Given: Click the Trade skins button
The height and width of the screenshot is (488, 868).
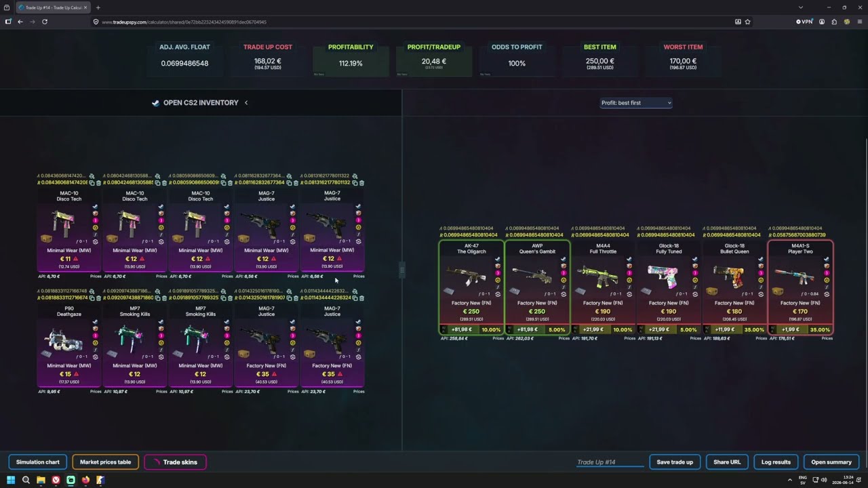Looking at the screenshot, I should pyautogui.click(x=175, y=462).
